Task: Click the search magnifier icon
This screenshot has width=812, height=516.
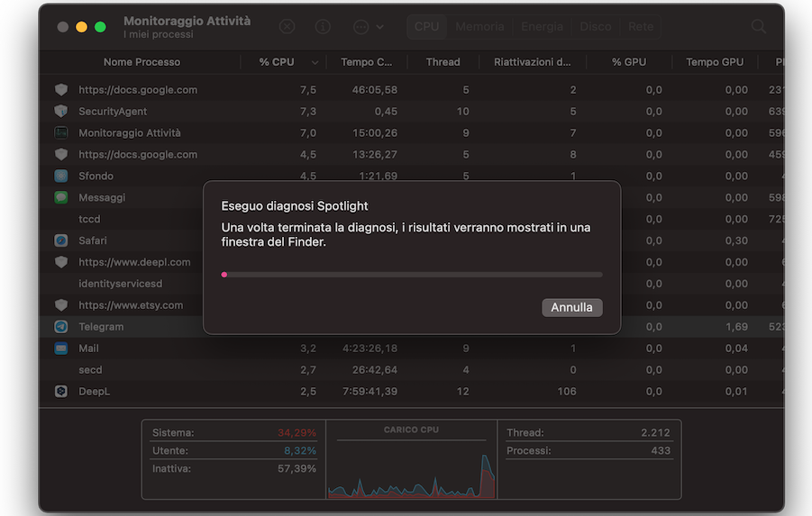Action: [759, 26]
